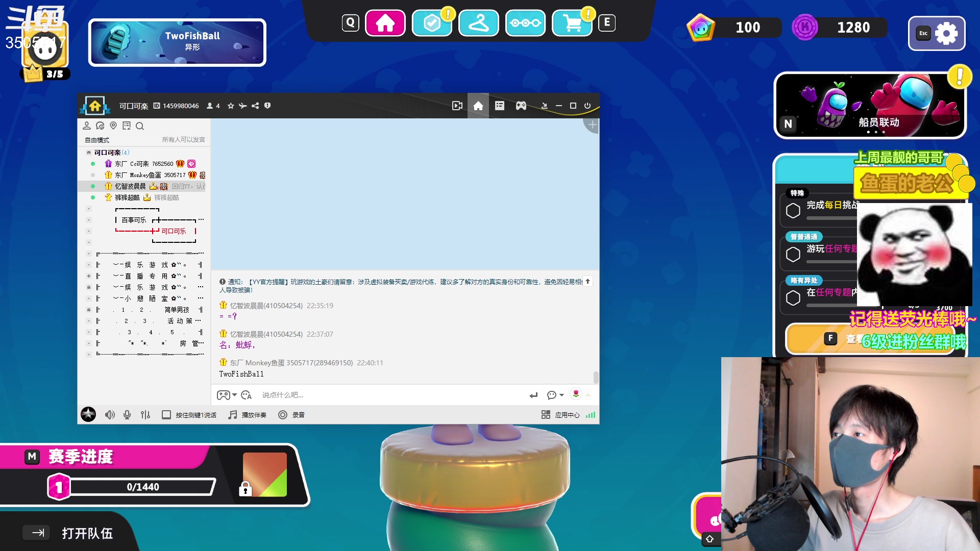
Task: Favorite channel with star icon
Action: point(231,106)
